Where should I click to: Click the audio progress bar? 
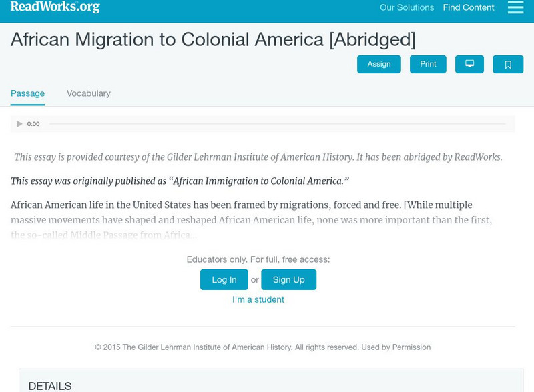[277, 124]
